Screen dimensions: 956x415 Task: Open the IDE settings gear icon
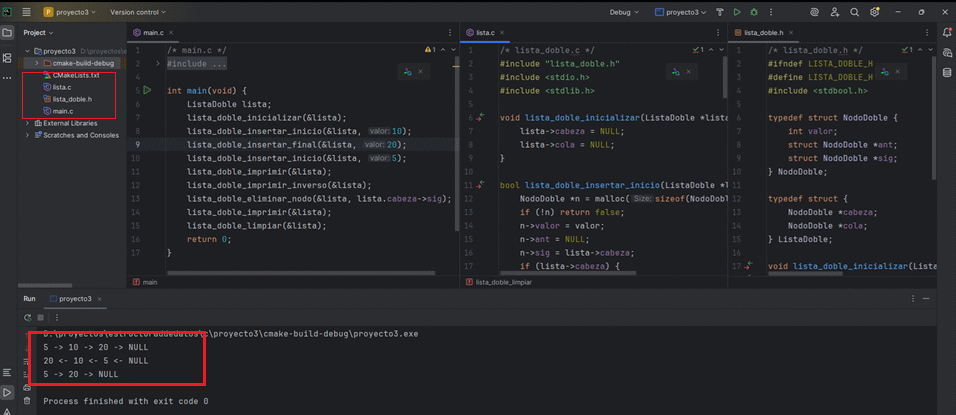[x=876, y=12]
